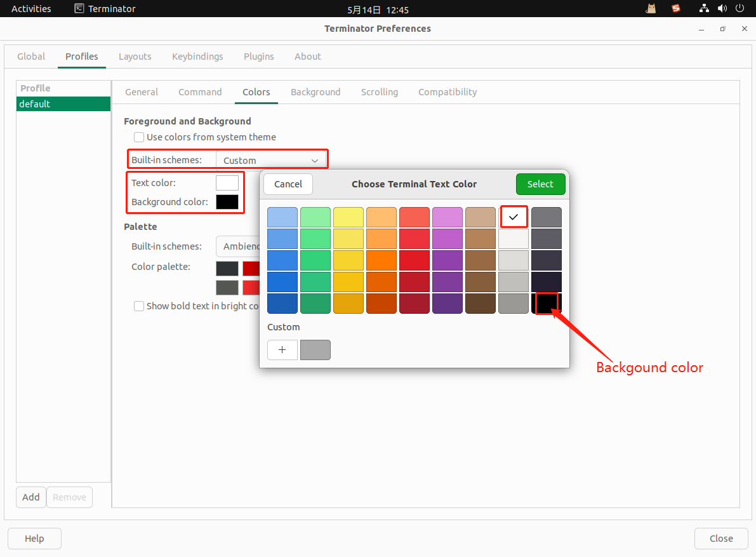Open the power menu icon
756x557 pixels.
click(x=739, y=9)
